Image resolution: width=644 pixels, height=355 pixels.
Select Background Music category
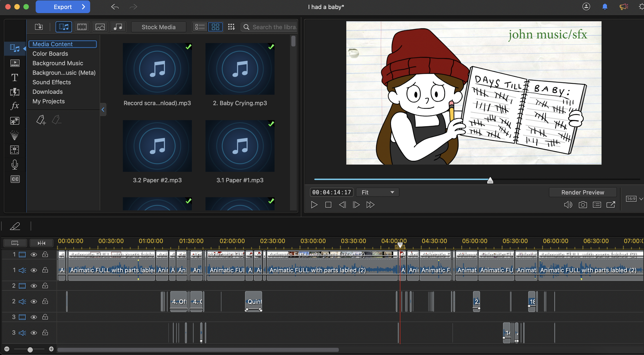58,63
